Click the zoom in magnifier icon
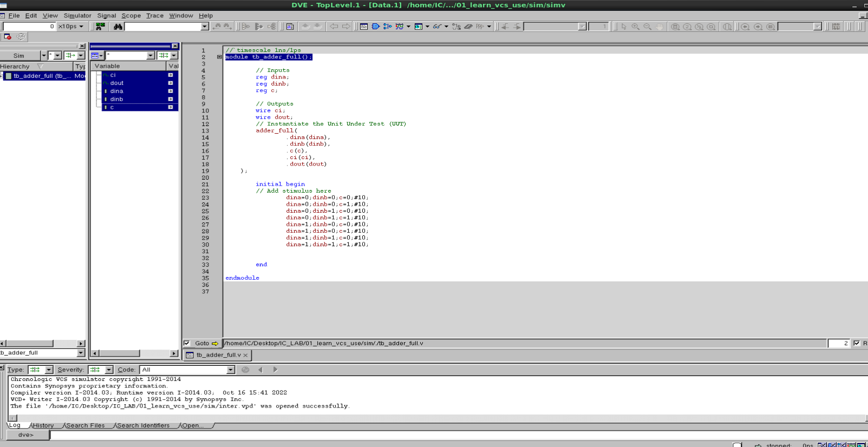Image resolution: width=868 pixels, height=447 pixels. [x=636, y=27]
